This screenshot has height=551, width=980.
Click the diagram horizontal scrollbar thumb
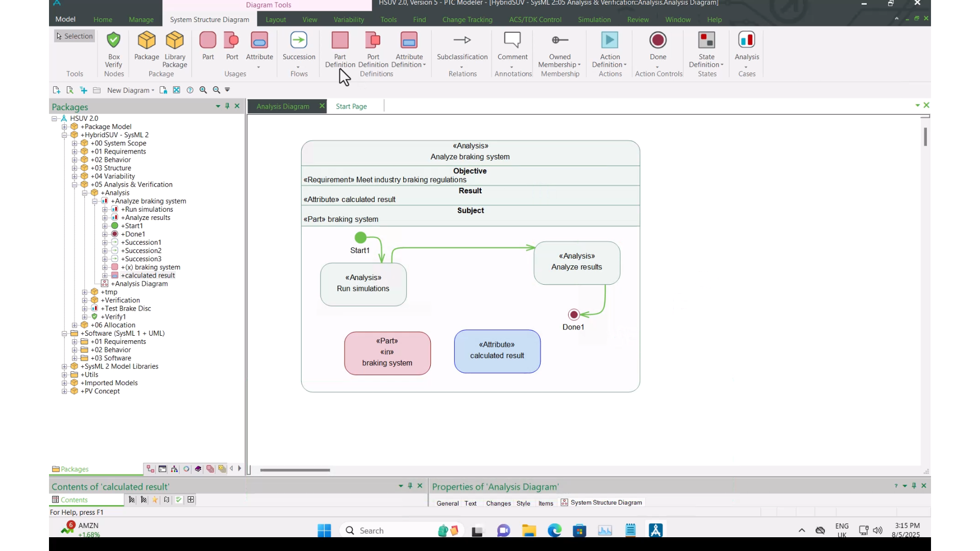(x=295, y=470)
